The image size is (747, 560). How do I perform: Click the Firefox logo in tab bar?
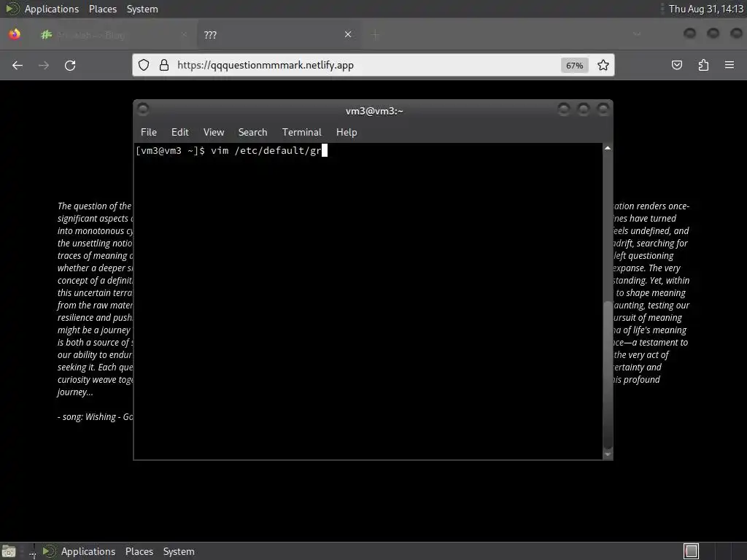pos(15,34)
